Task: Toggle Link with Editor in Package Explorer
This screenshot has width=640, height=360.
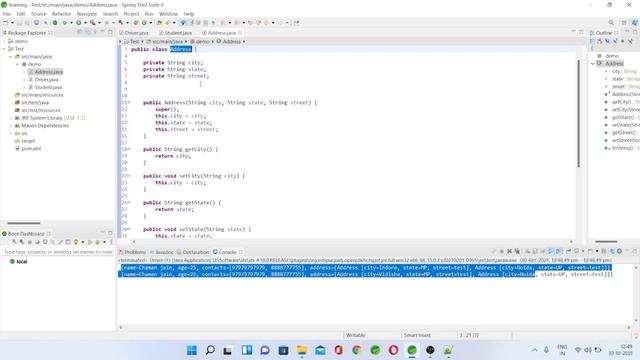Action: (x=87, y=32)
